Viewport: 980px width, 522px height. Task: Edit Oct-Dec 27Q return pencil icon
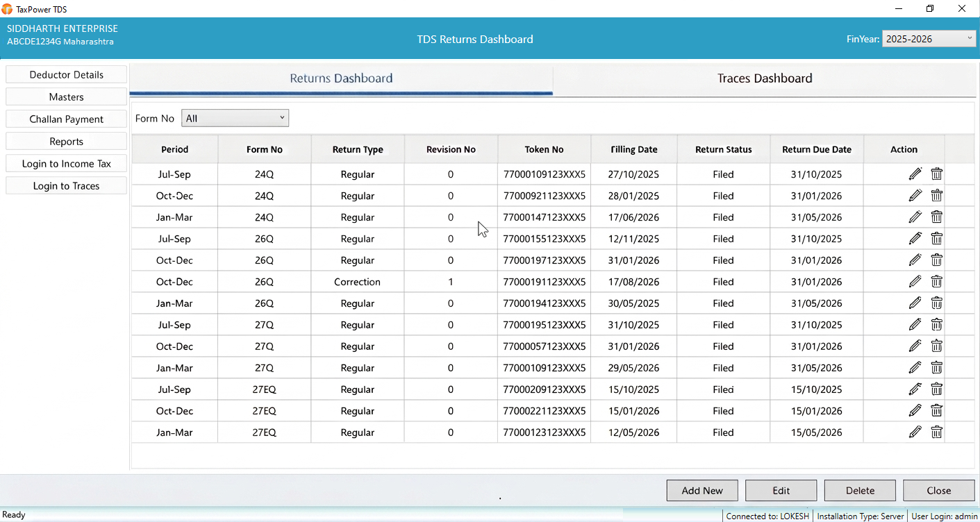(915, 346)
